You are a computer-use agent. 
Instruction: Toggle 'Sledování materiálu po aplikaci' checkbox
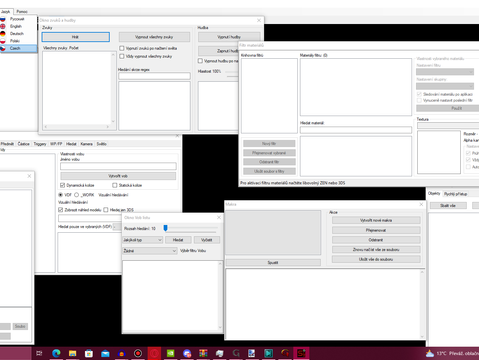[x=419, y=94]
